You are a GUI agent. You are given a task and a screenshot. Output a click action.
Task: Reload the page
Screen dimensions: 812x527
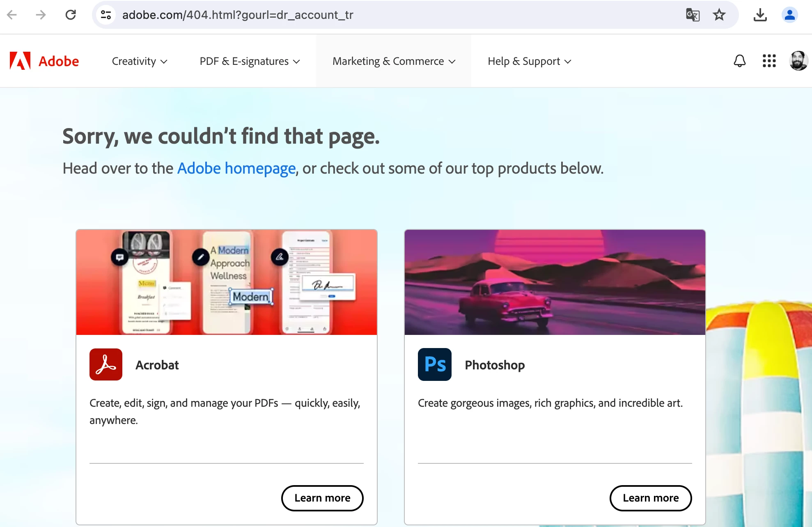pos(71,15)
